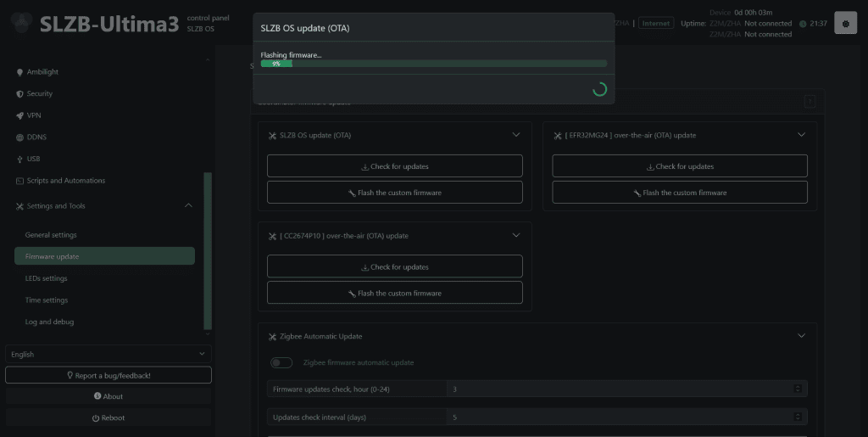Image resolution: width=868 pixels, height=437 pixels.
Task: Click the Security shield icon
Action: (19, 94)
